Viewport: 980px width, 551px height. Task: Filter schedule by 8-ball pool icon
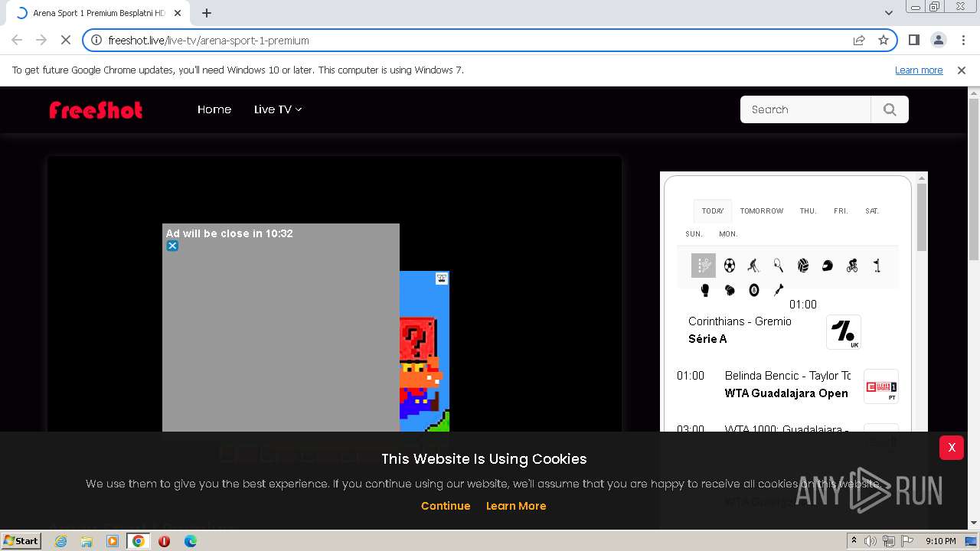[753, 290]
